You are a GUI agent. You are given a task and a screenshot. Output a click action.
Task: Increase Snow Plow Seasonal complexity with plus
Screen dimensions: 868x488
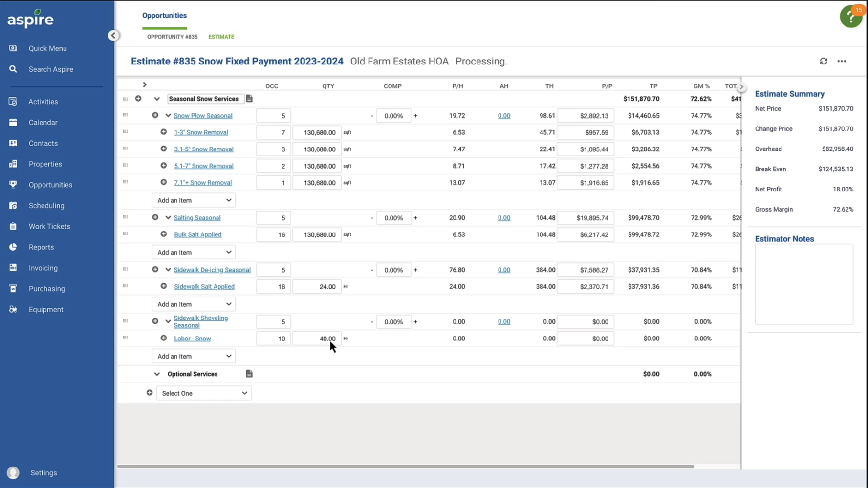(x=415, y=116)
